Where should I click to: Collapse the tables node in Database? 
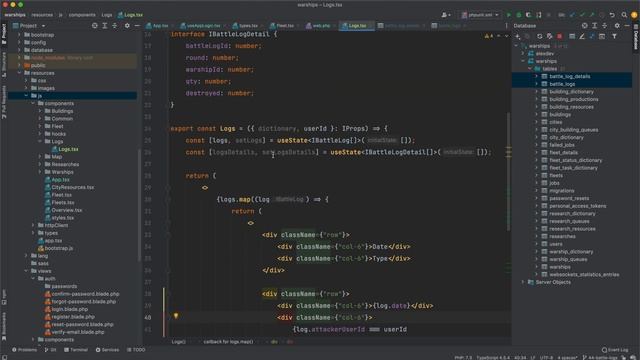530,69
